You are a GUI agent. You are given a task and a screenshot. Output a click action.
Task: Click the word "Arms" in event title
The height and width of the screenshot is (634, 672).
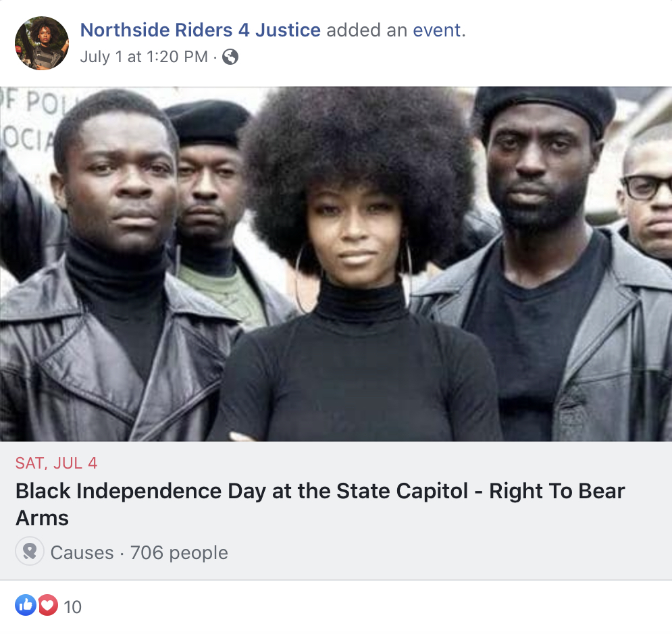pos(42,518)
